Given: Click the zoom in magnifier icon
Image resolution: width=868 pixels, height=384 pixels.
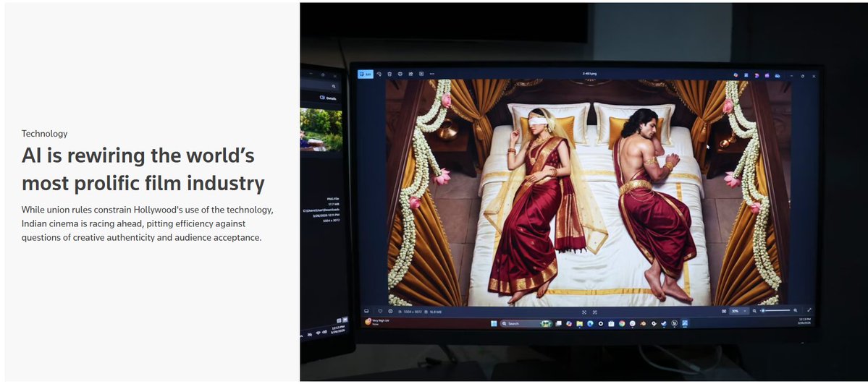Looking at the screenshot, I should (796, 310).
